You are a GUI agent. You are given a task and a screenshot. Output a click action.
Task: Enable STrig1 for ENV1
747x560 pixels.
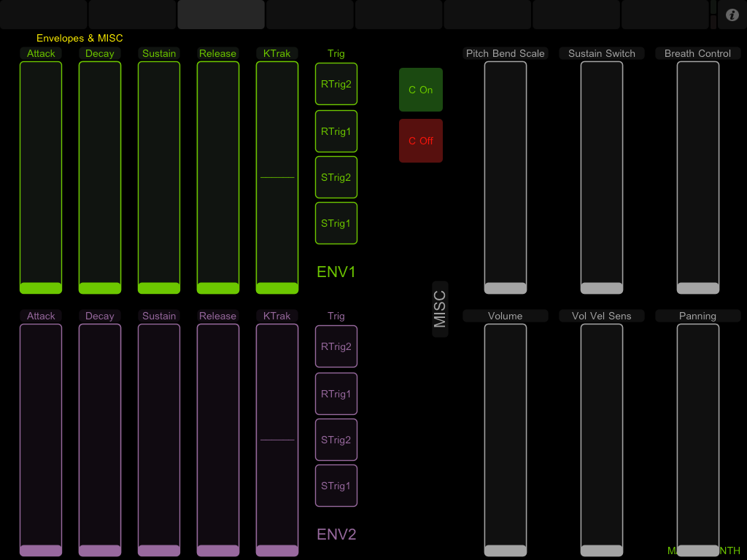(x=336, y=223)
